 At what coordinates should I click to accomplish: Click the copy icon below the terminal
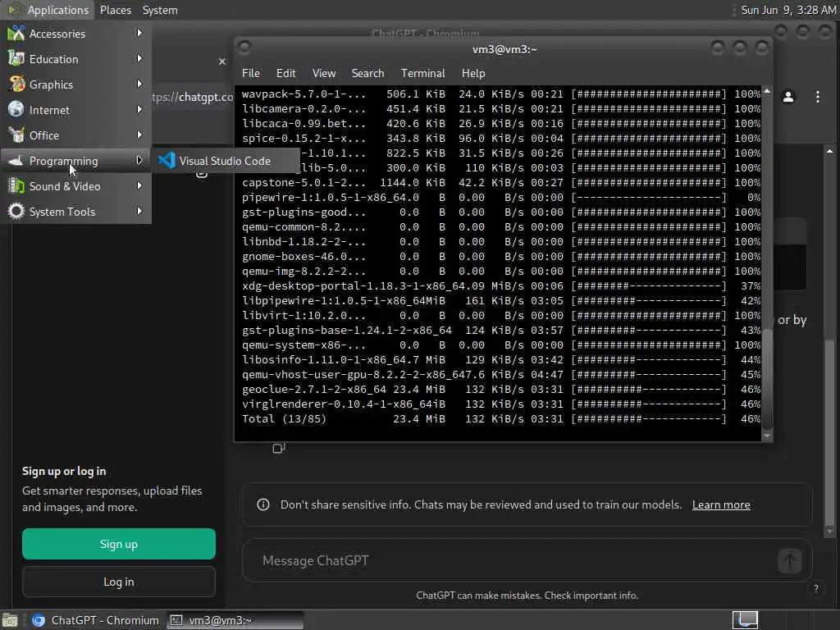pyautogui.click(x=279, y=448)
